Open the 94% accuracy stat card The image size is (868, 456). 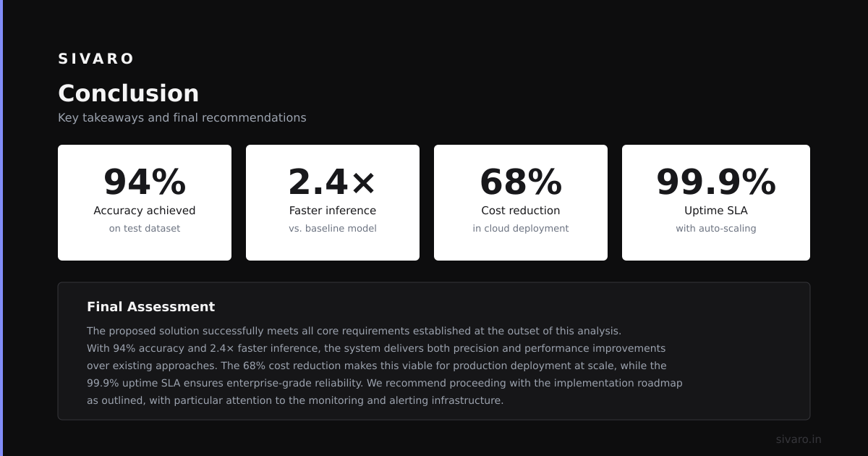point(145,203)
